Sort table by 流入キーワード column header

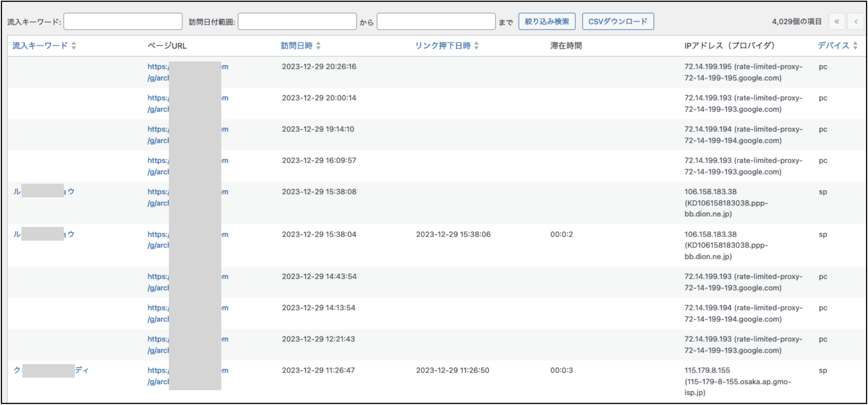(40, 46)
